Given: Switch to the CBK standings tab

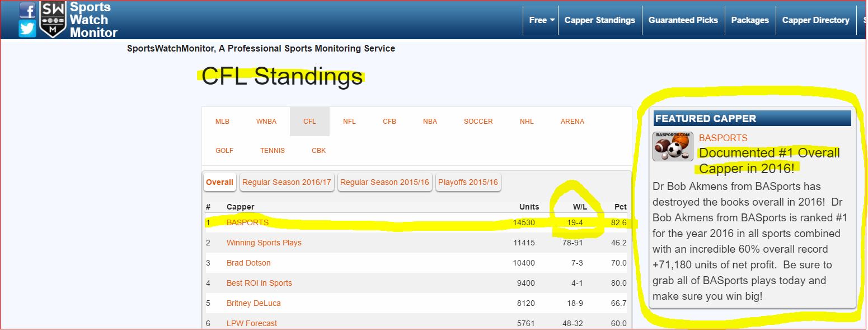Looking at the screenshot, I should [x=318, y=151].
